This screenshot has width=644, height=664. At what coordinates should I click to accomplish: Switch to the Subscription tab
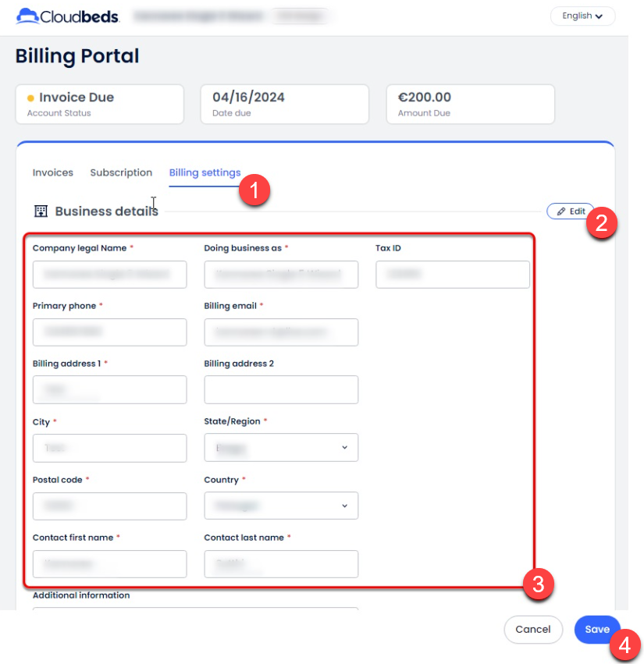(121, 173)
